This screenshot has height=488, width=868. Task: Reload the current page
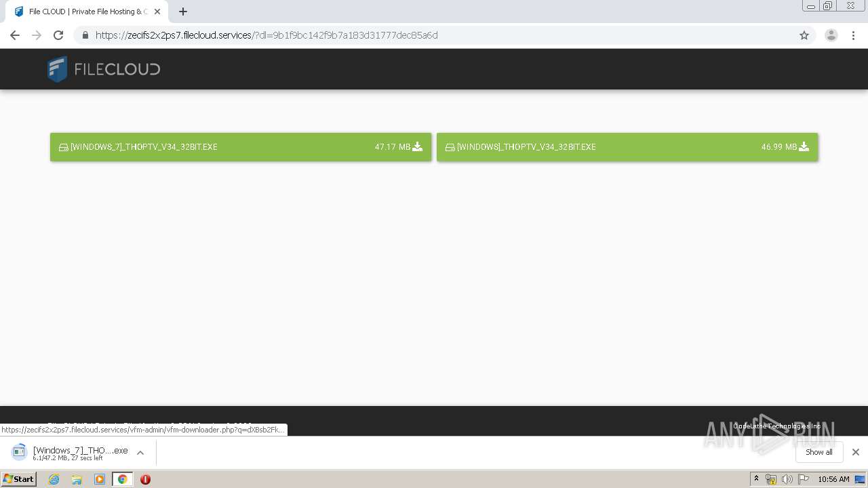pyautogui.click(x=58, y=35)
